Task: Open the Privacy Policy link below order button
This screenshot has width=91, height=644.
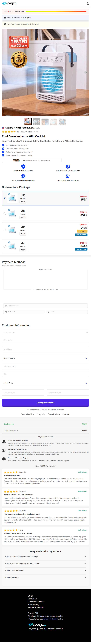Action: (x=41, y=414)
